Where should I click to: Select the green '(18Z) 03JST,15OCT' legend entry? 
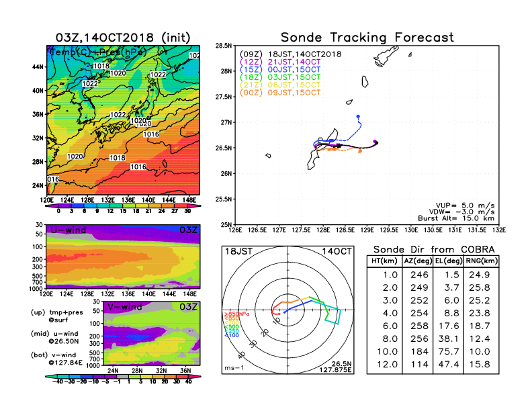[280, 77]
